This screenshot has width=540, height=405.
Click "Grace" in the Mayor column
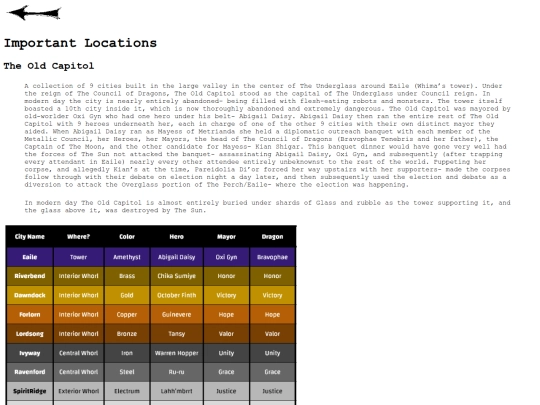click(226, 372)
